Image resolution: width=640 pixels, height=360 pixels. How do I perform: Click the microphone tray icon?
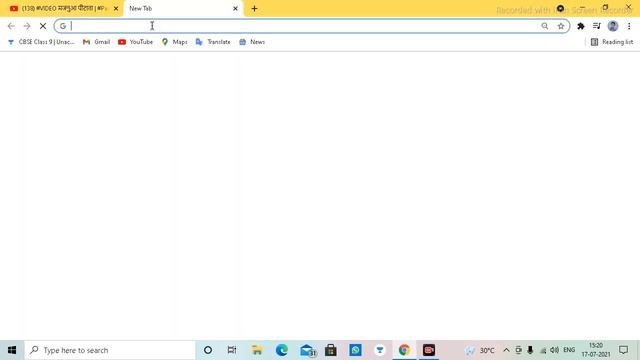click(x=530, y=350)
